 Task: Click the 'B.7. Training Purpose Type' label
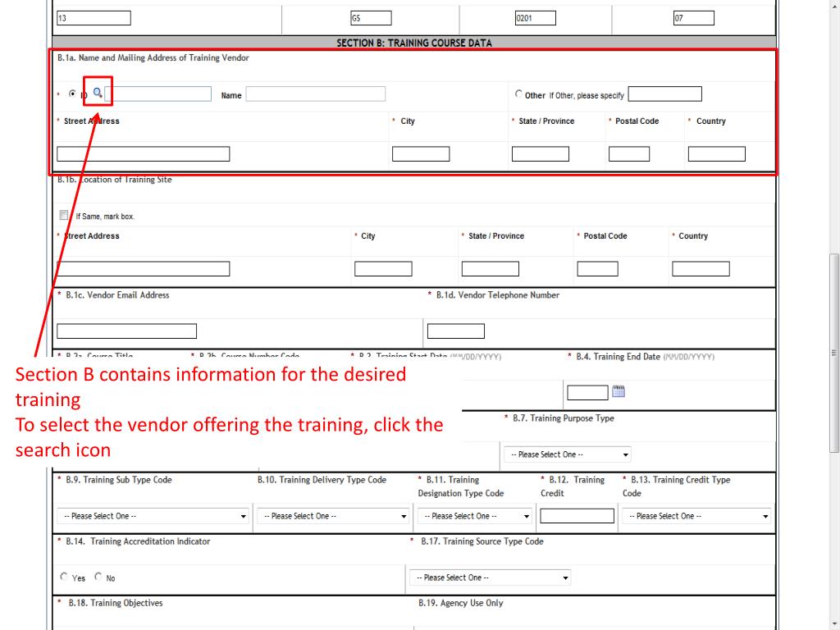click(563, 418)
